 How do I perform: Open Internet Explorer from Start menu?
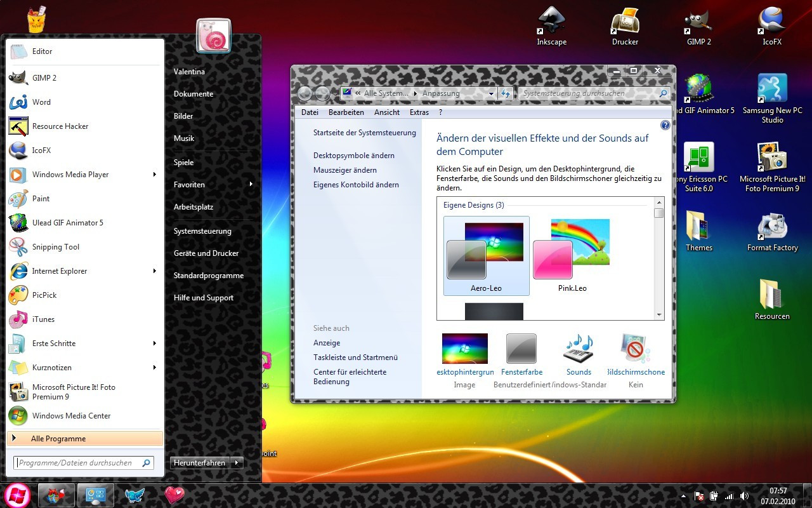click(84, 271)
